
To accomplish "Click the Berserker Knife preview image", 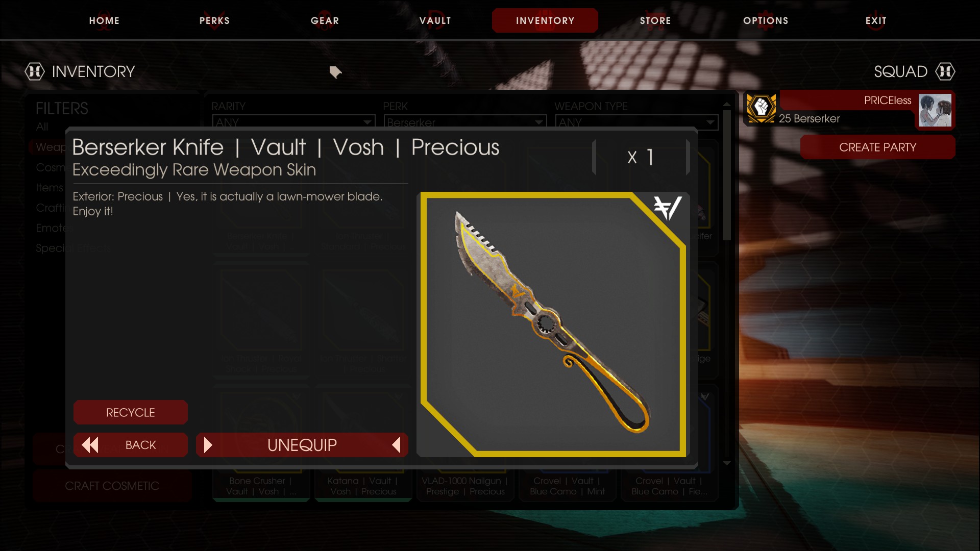I will (553, 324).
